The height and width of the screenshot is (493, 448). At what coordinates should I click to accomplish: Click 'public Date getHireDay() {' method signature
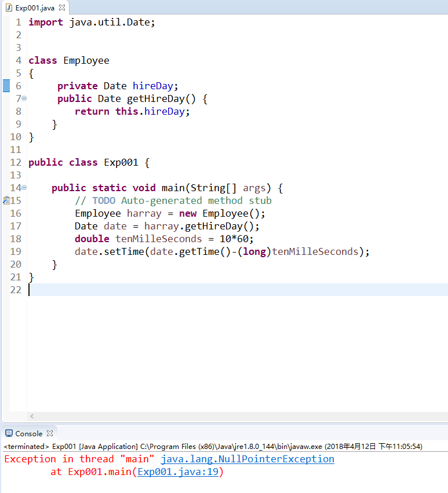(x=132, y=98)
